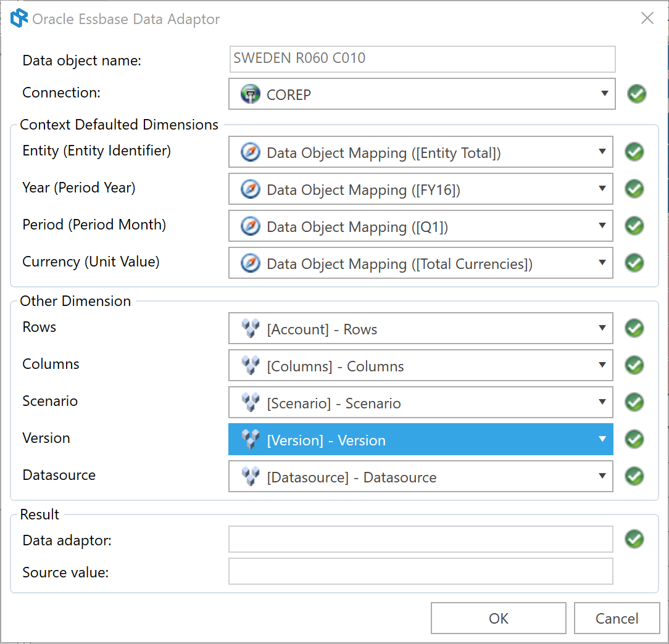Viewport: 669px width, 644px height.
Task: Click the 'Currency (Unit Value)' label
Action: [91, 262]
